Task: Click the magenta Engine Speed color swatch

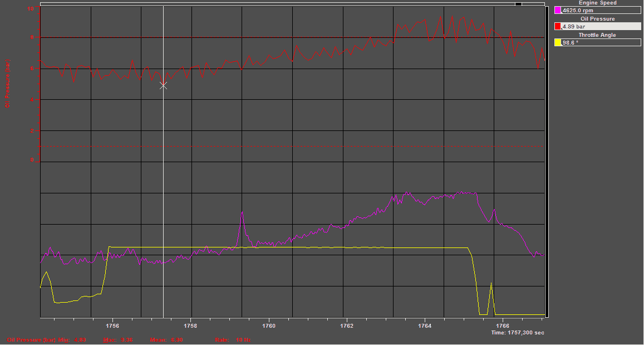Action: tap(558, 10)
